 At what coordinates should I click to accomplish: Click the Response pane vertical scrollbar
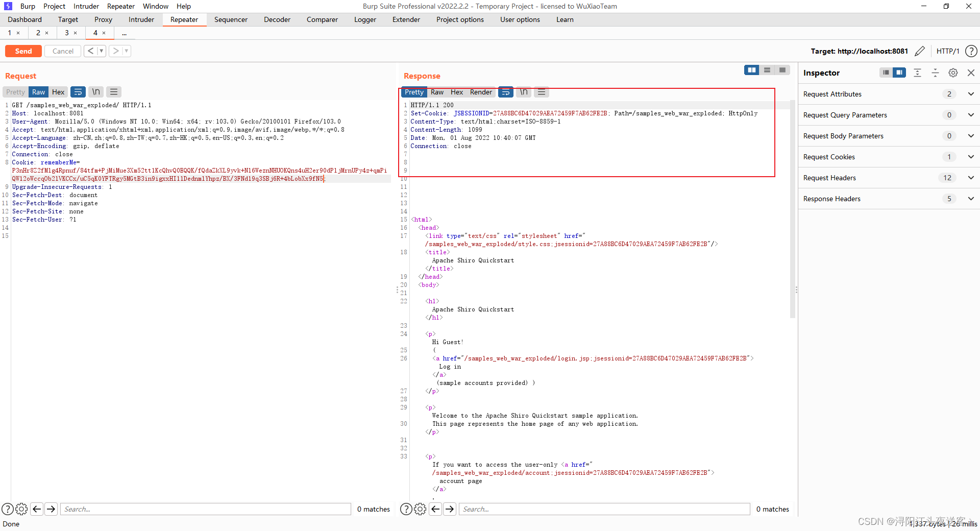click(x=793, y=209)
